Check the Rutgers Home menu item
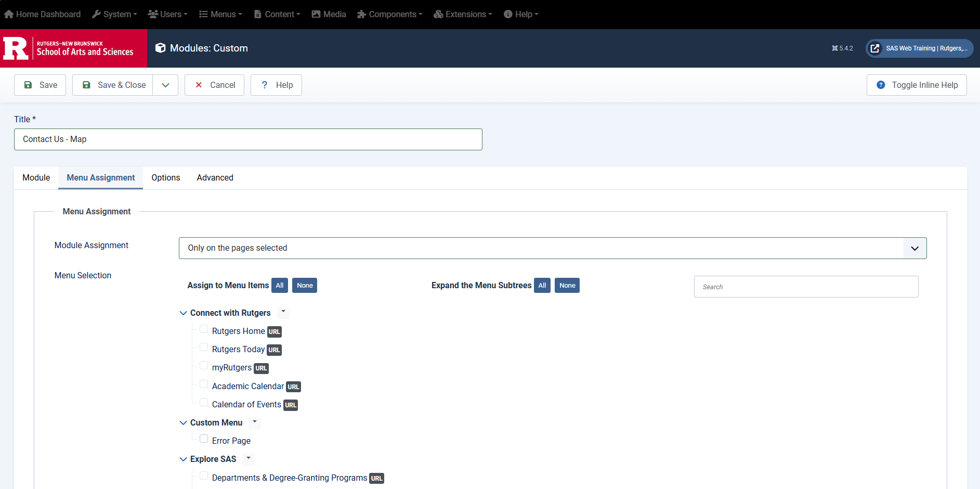The image size is (980, 489). pyautogui.click(x=204, y=329)
